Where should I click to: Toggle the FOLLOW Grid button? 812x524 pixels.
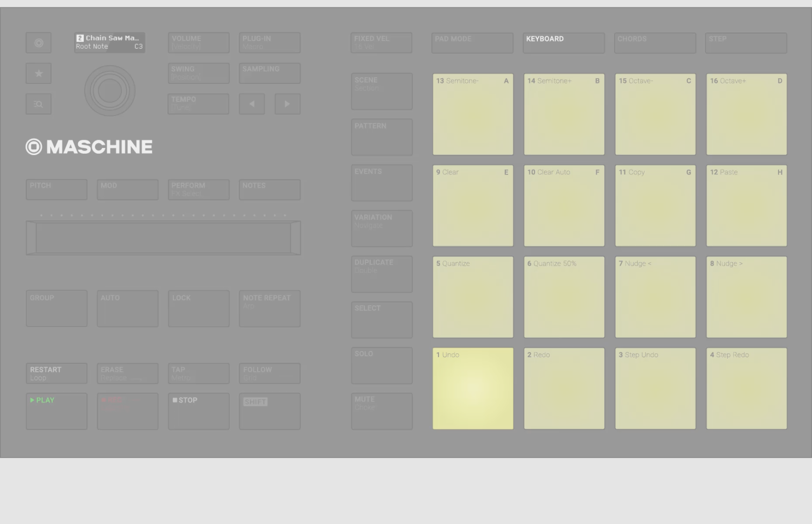(x=270, y=373)
